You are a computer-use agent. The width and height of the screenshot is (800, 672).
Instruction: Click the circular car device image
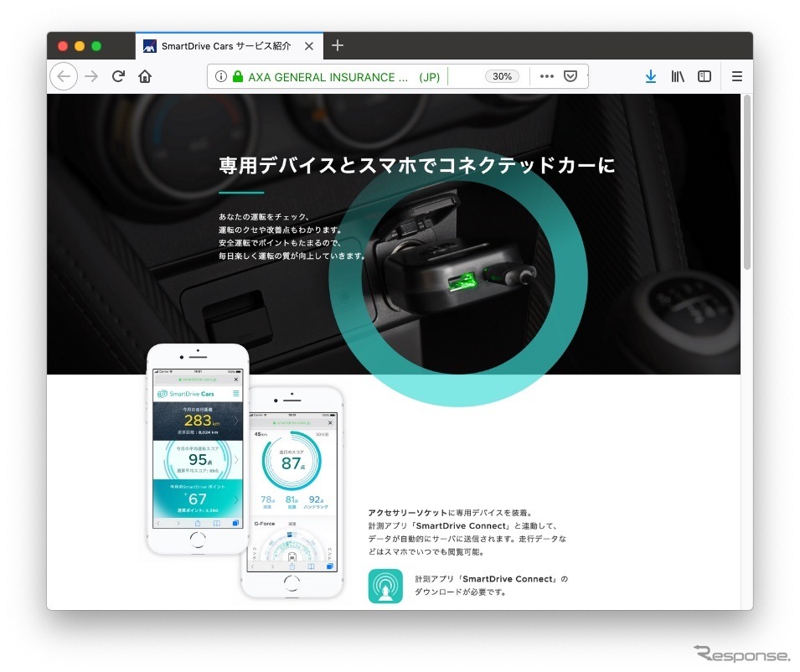[458, 277]
